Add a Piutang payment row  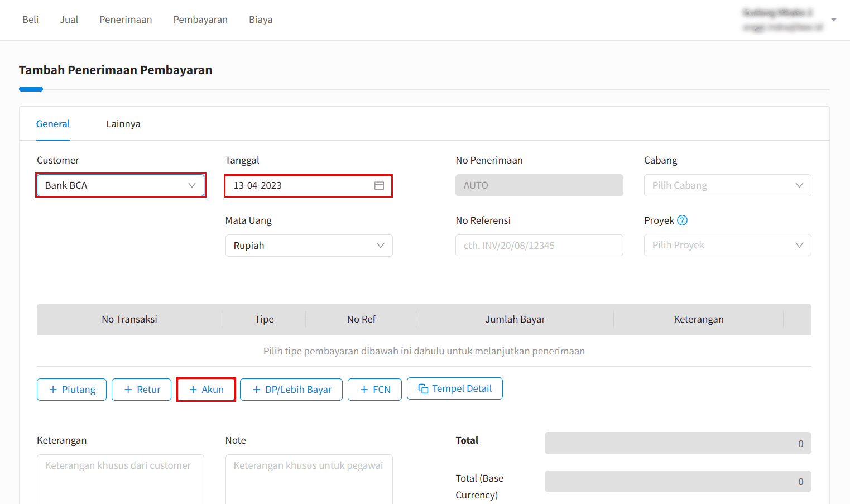72,390
